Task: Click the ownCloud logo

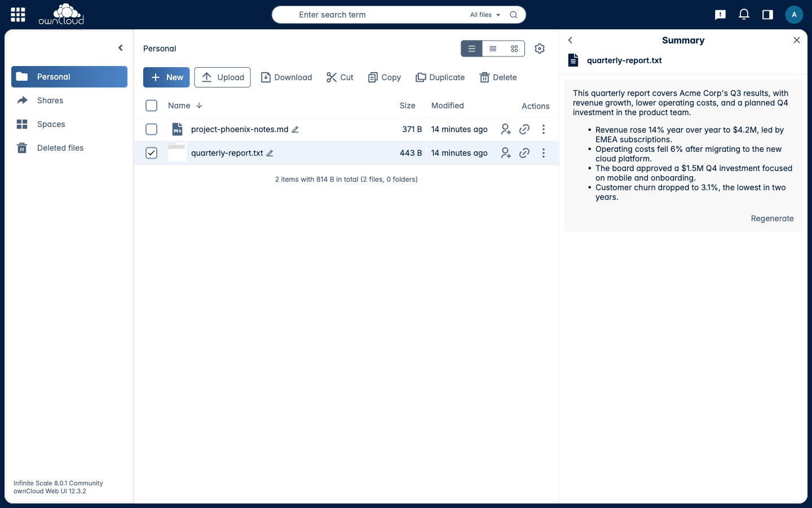Action: click(61, 15)
